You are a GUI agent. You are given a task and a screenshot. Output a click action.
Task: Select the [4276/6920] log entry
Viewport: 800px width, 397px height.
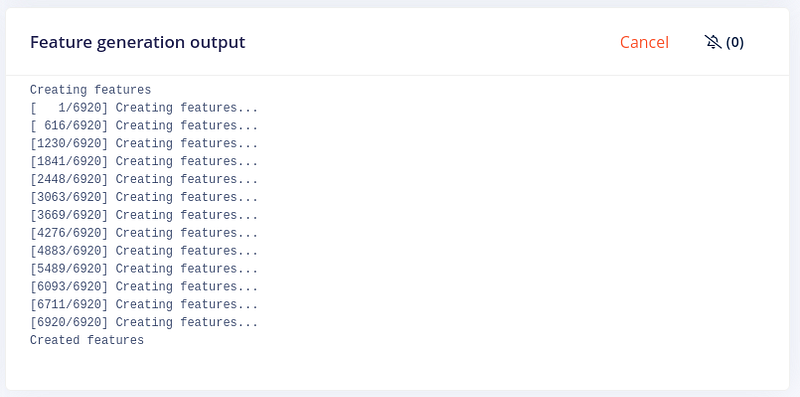[x=144, y=233]
